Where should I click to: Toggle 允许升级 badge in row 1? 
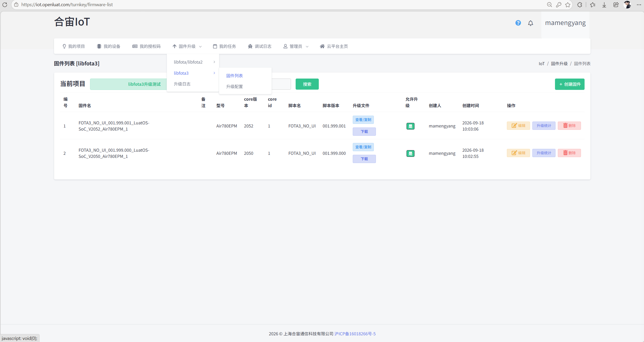[x=410, y=126]
